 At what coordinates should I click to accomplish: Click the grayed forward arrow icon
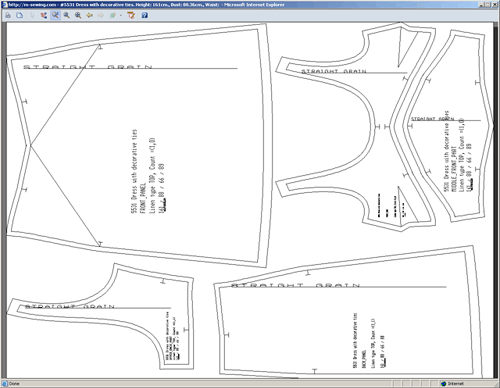[x=101, y=15]
